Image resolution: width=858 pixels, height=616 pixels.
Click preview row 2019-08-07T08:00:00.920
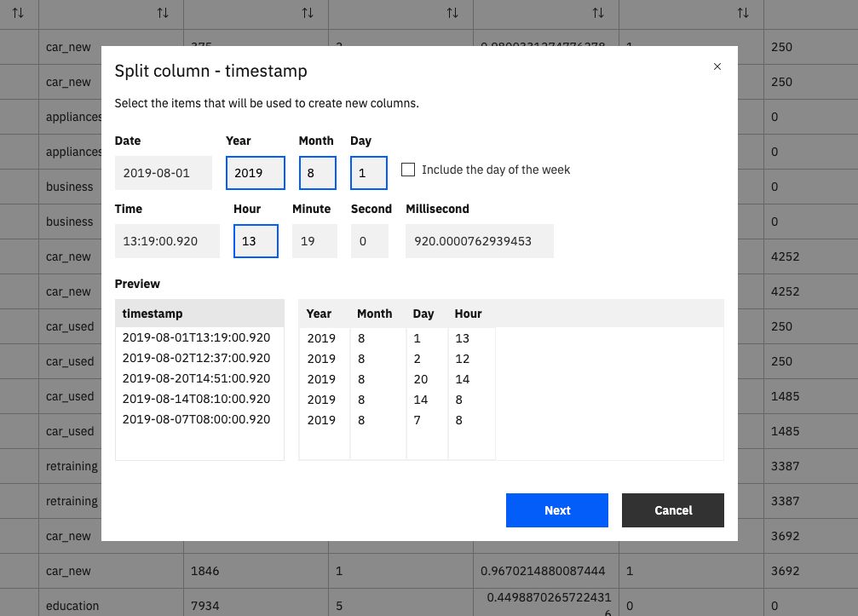(196, 419)
